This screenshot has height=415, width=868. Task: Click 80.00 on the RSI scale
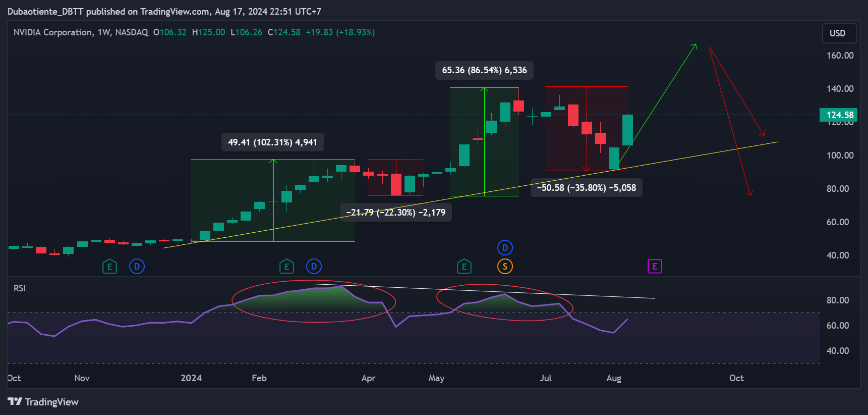(x=838, y=300)
